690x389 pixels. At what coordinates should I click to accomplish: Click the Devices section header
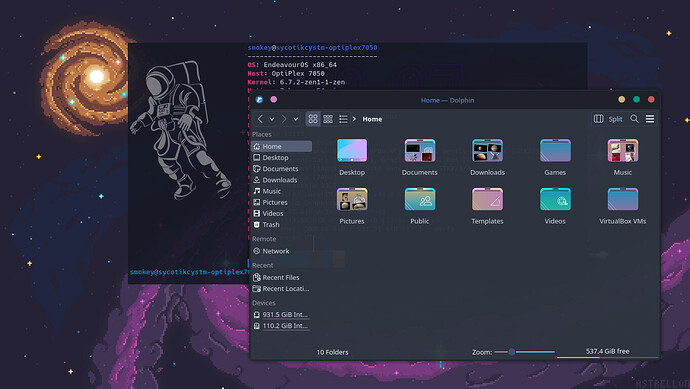click(264, 303)
